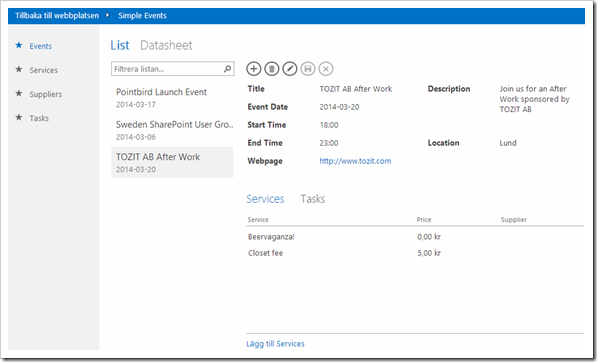This screenshot has width=597, height=362.
Task: Click the Event Date value 2014-03-20
Action: [339, 107]
